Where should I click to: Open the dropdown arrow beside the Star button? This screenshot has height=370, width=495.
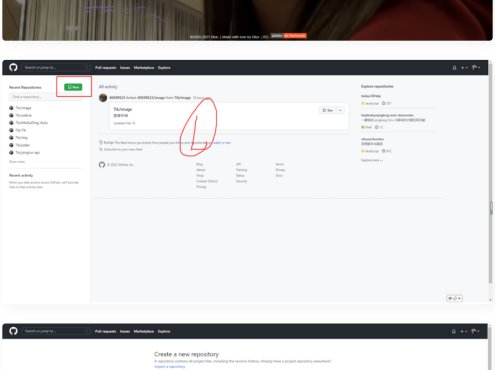coord(340,110)
